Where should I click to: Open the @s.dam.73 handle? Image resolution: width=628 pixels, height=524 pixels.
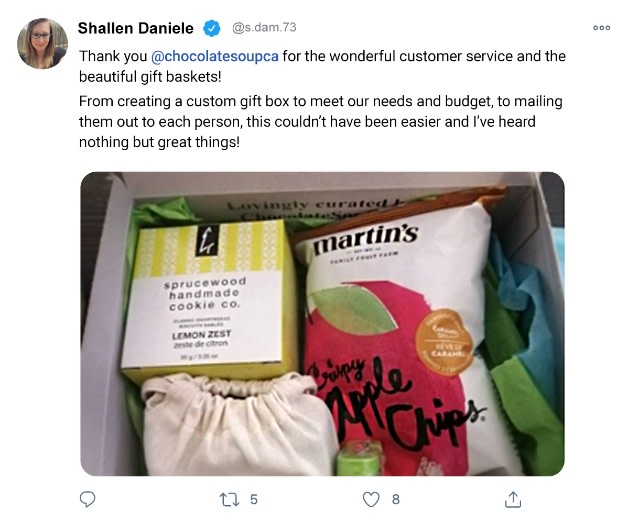click(264, 27)
